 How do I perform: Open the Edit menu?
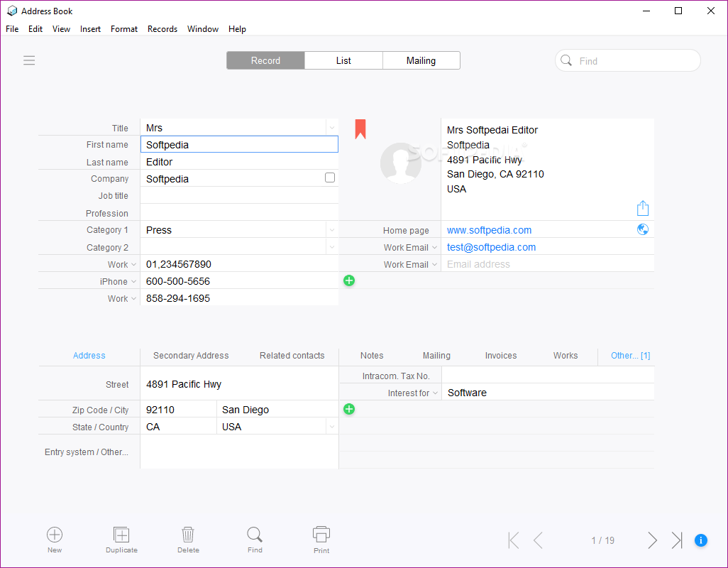click(x=35, y=29)
